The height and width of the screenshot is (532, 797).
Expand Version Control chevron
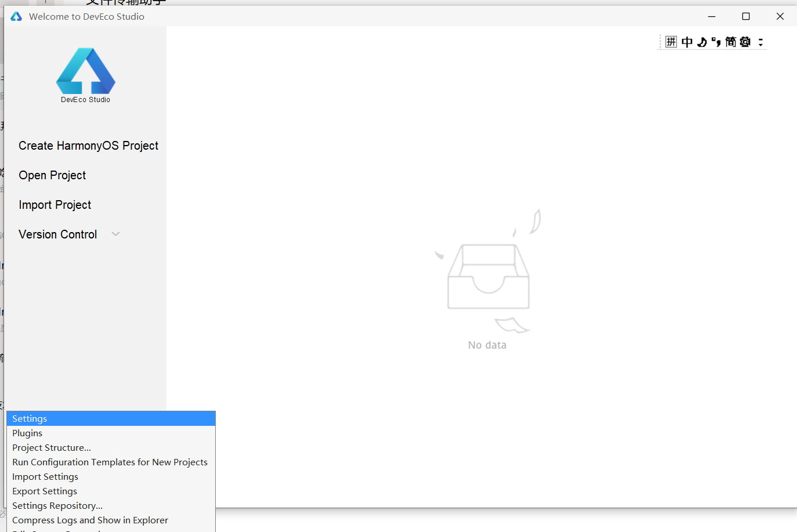tap(115, 234)
